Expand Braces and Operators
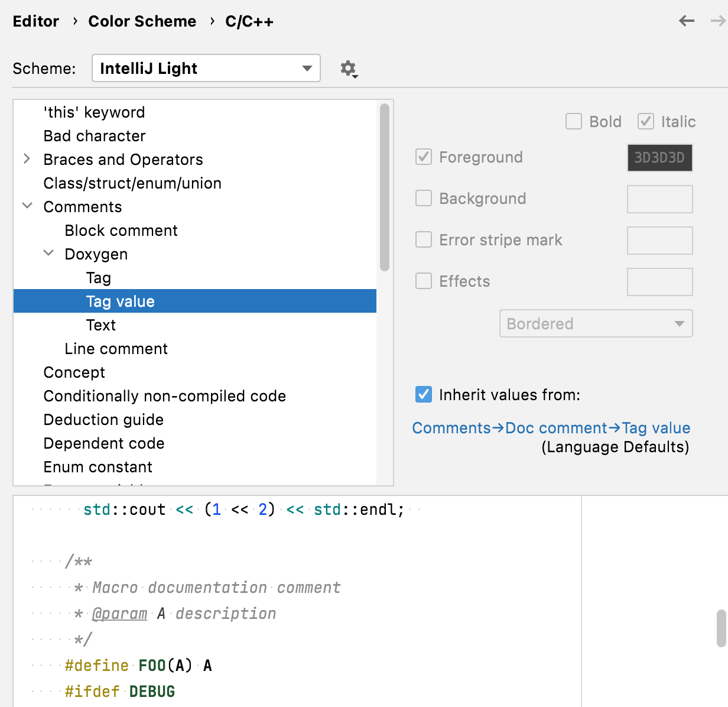This screenshot has width=728, height=707. (x=27, y=158)
